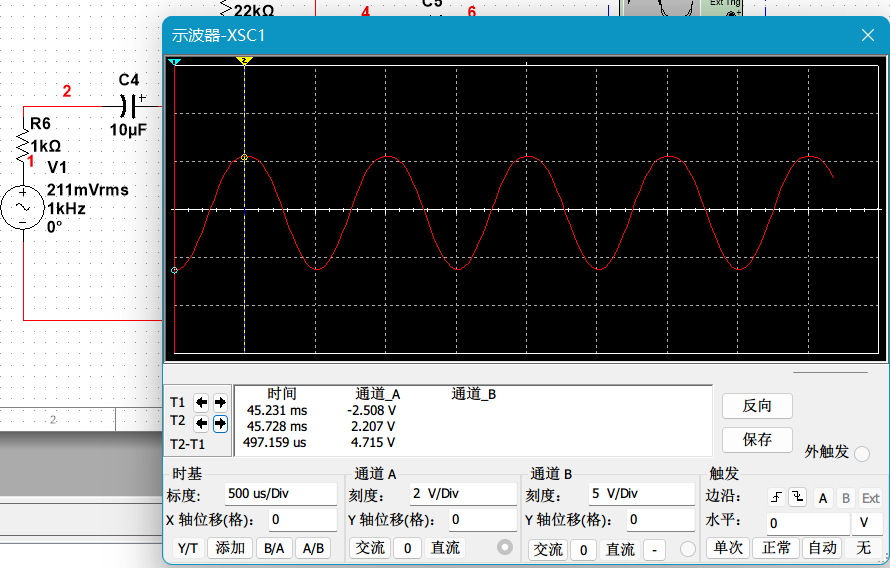Set channel A coupling to 0
Screen dimensions: 890x568
point(407,548)
